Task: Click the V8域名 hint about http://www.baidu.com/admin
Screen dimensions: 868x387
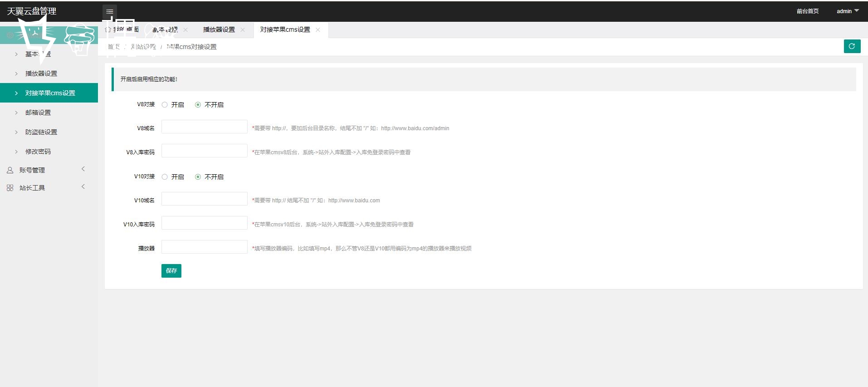Action: (x=351, y=128)
